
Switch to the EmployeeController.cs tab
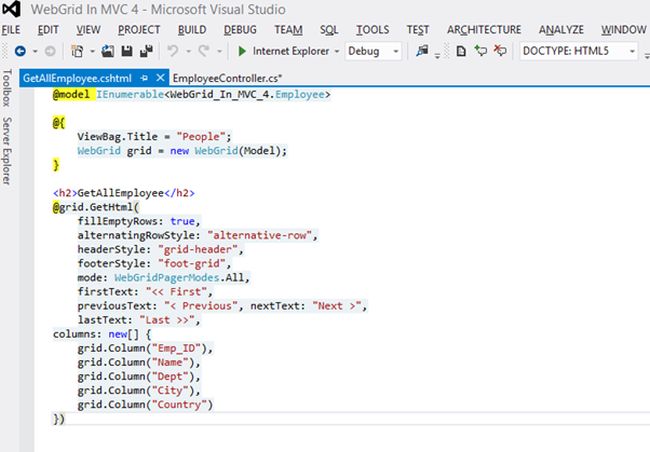[227, 78]
